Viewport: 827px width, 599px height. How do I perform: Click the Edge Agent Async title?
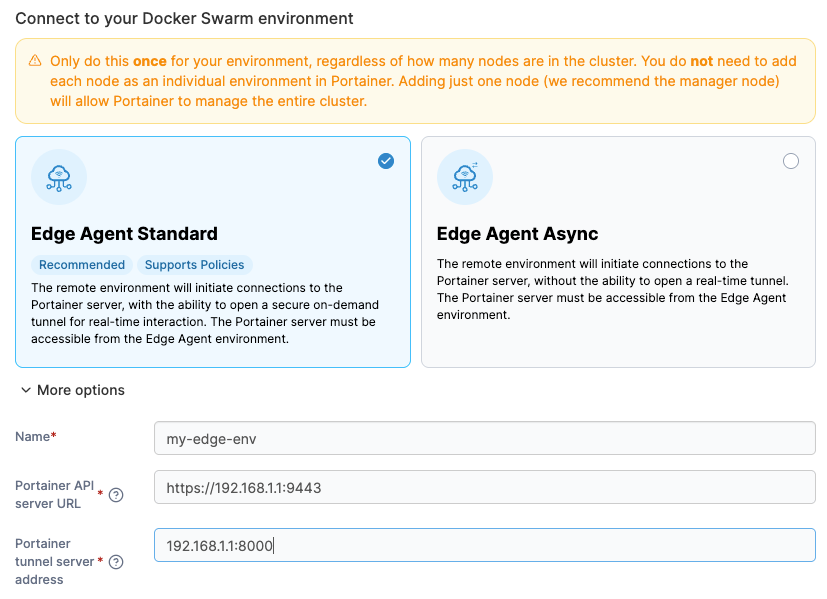(x=517, y=234)
